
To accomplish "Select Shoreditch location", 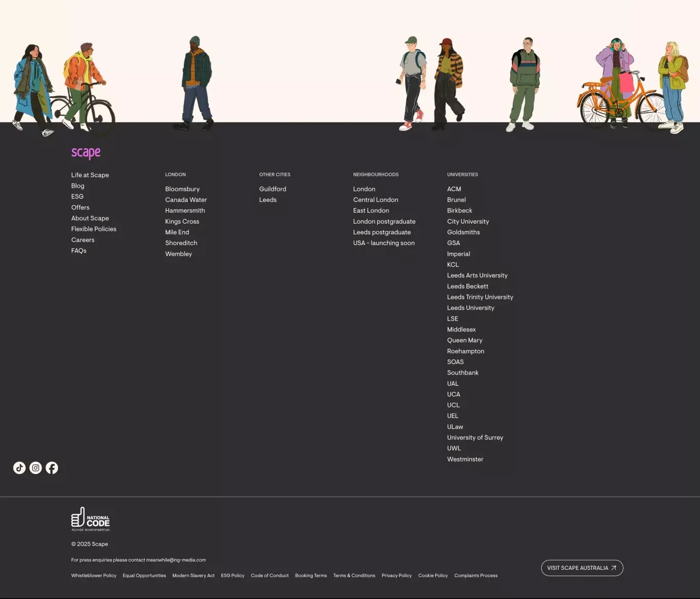I will click(181, 243).
